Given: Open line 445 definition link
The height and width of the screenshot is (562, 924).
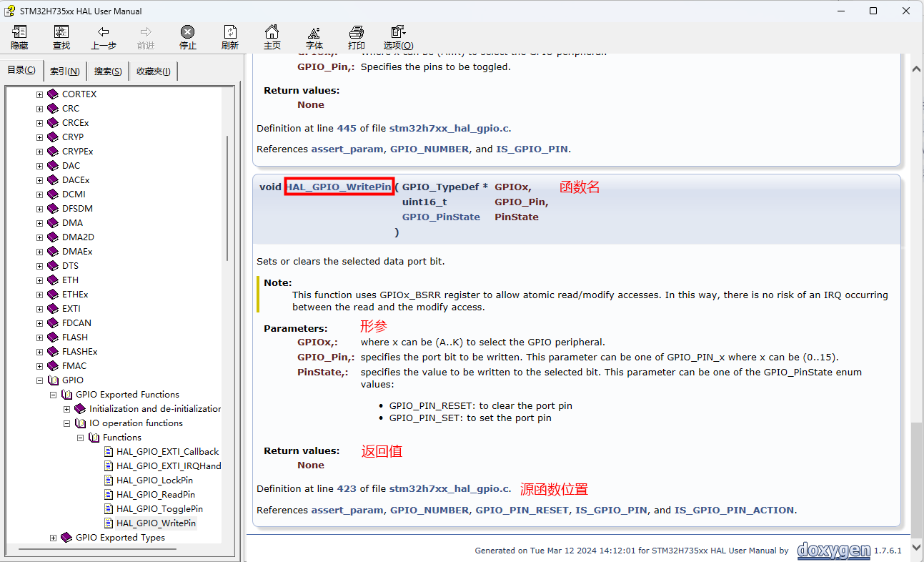Looking at the screenshot, I should coord(347,129).
